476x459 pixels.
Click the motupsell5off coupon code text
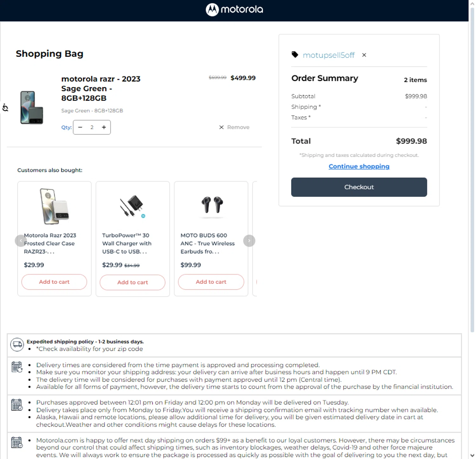coord(328,55)
